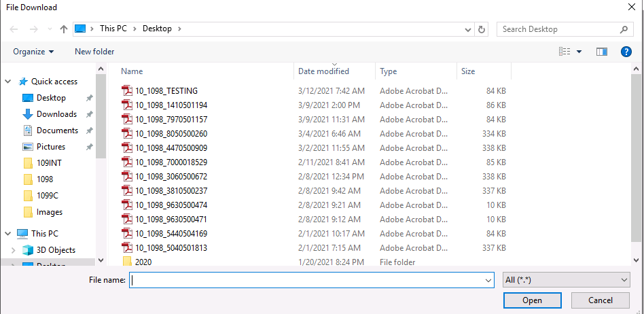Select the 2020 file folder
This screenshot has height=314, width=644.
(x=143, y=262)
